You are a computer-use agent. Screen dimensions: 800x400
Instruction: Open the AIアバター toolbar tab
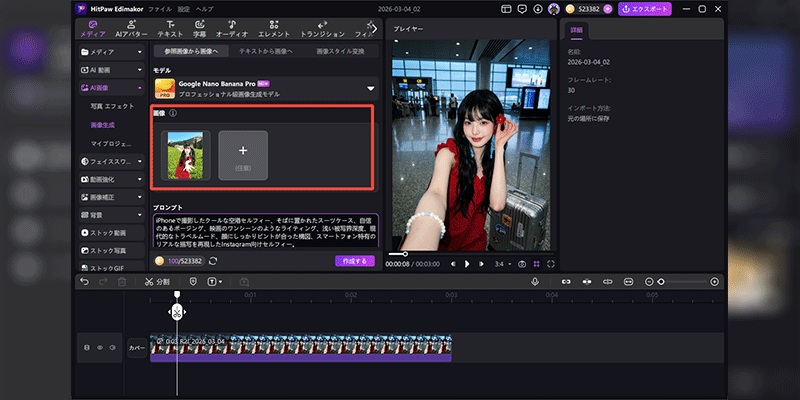[x=131, y=29]
